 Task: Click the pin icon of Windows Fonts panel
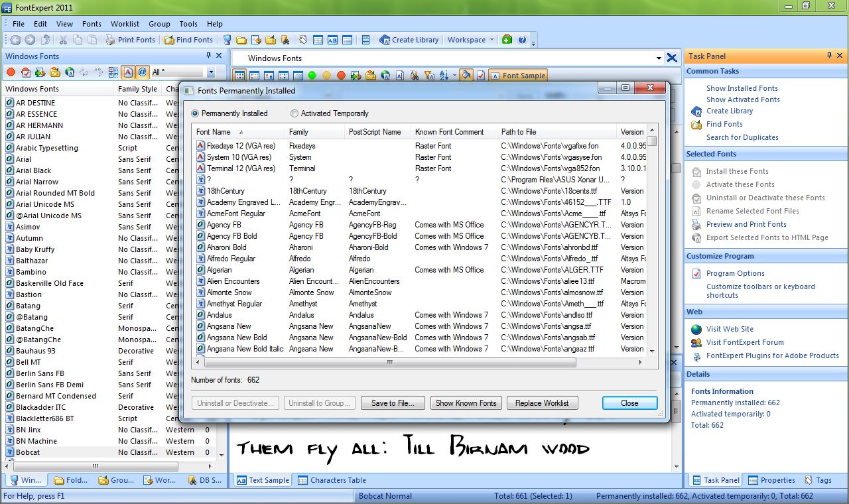209,56
